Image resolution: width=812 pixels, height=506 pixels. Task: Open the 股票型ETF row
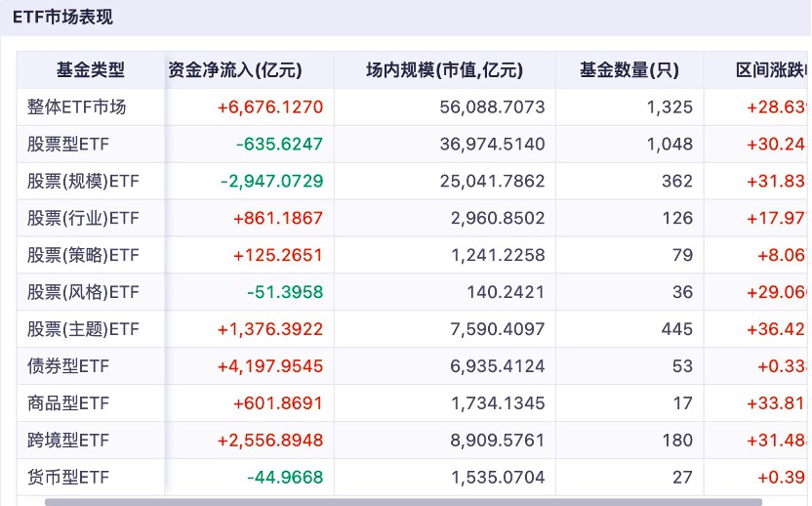68,145
